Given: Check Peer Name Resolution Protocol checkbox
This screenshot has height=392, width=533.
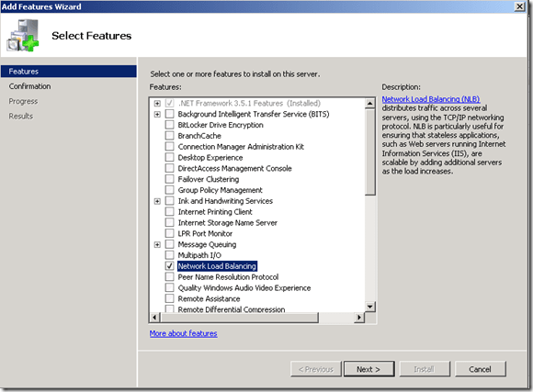Looking at the screenshot, I should 169,277.
